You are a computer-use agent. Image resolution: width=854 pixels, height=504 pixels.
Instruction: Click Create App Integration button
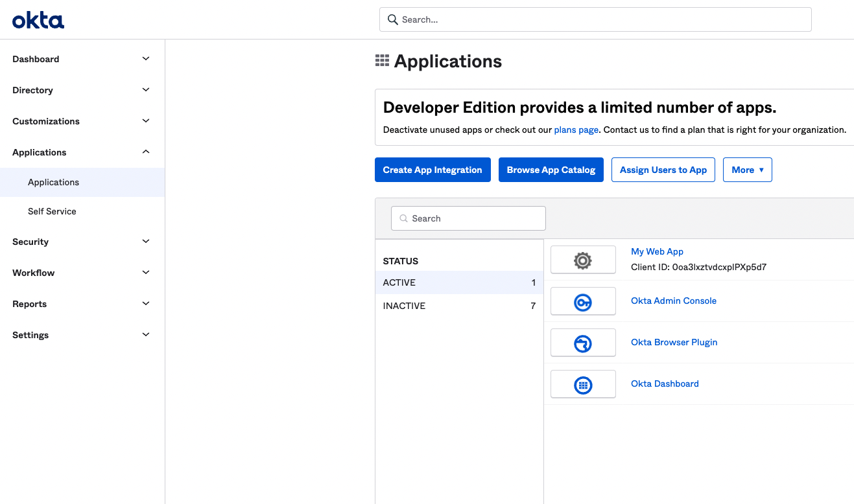click(x=433, y=170)
